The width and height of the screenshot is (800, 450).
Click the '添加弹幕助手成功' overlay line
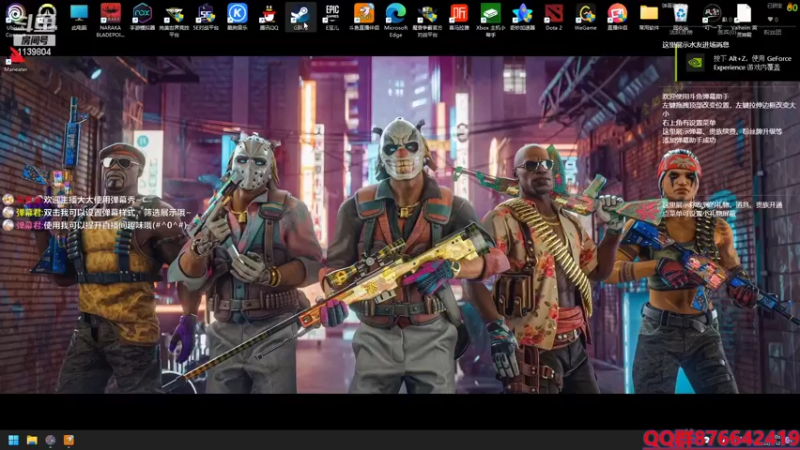coord(689,140)
